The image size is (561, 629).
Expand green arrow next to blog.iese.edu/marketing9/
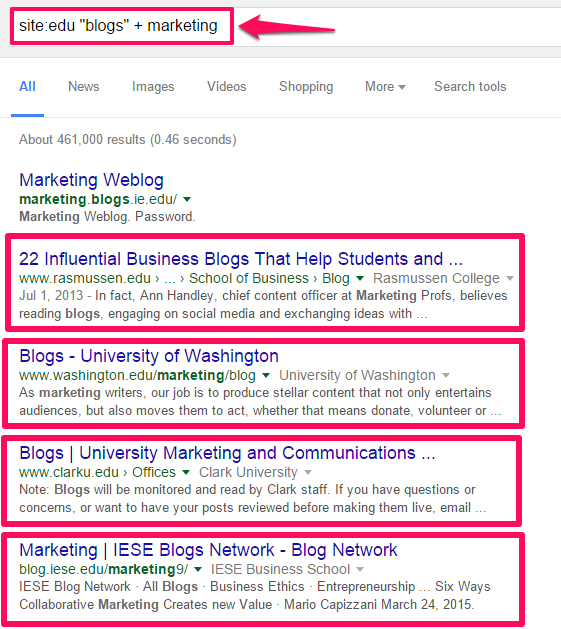click(x=198, y=569)
